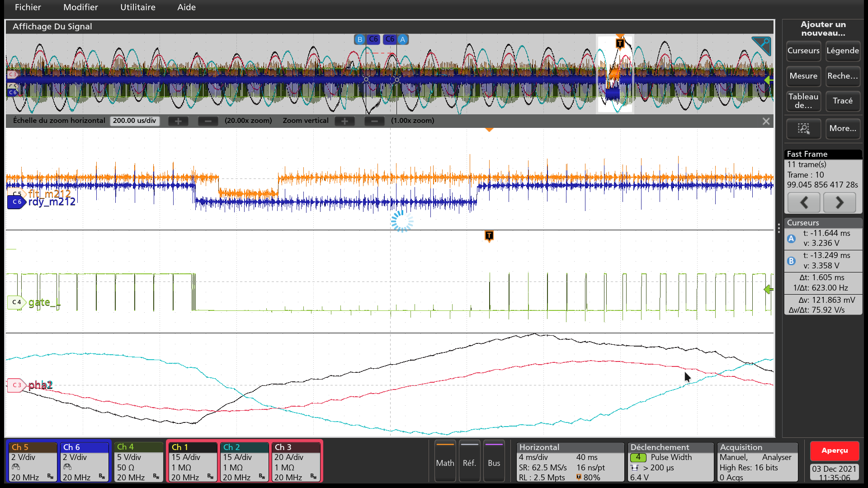Open Ch 3 channel settings badge

296,462
